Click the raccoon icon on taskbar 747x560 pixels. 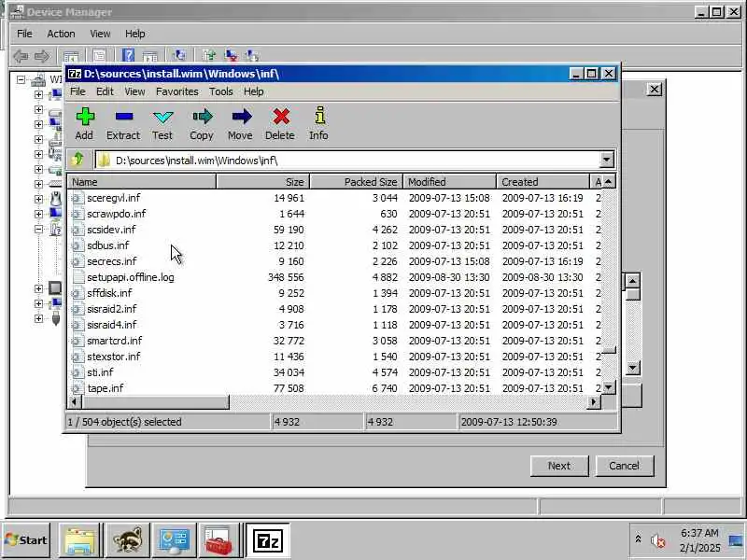(x=127, y=541)
